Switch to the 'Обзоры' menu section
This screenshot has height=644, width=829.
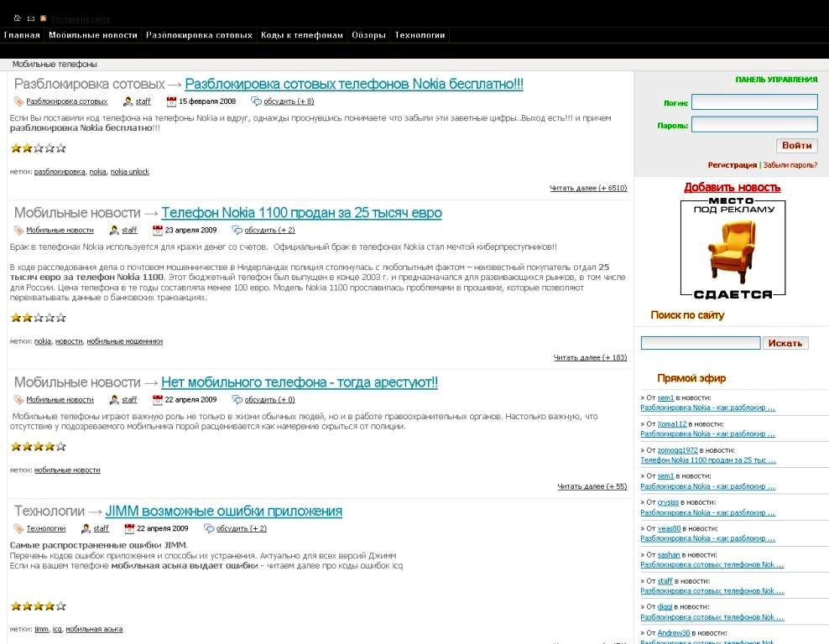(x=368, y=35)
